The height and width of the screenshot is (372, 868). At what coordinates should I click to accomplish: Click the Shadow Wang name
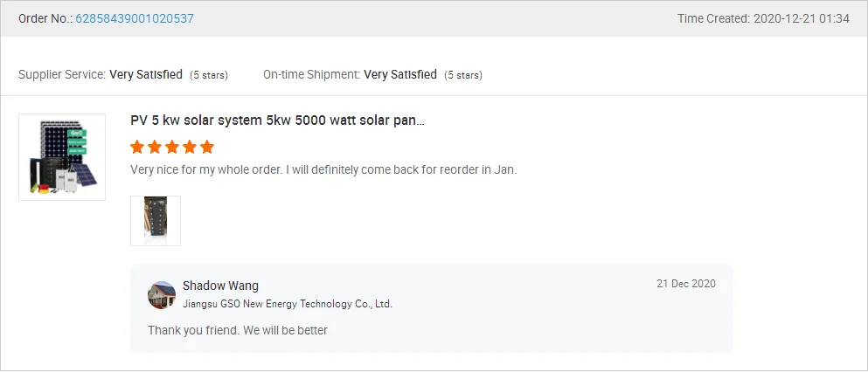tap(220, 286)
